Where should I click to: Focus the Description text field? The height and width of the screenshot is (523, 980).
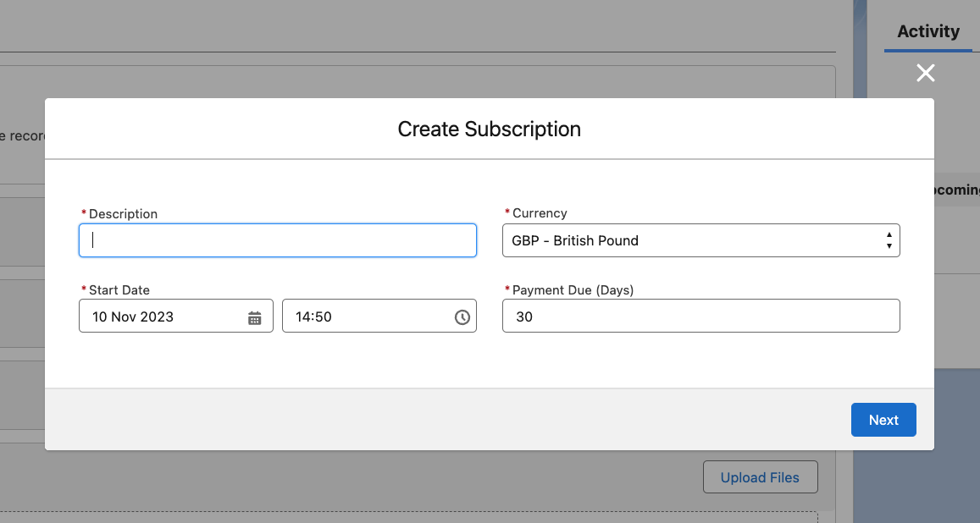coord(278,240)
